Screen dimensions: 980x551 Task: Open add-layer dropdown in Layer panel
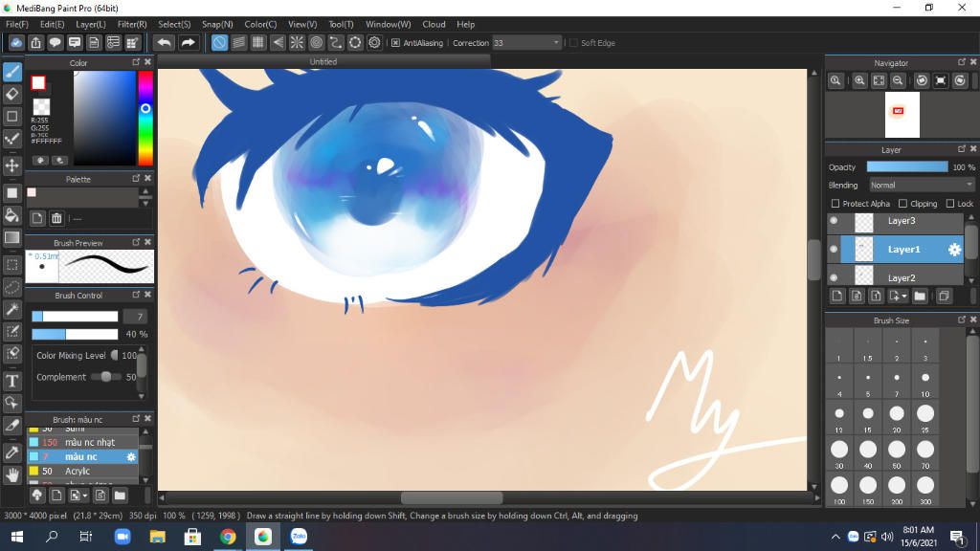pos(904,297)
